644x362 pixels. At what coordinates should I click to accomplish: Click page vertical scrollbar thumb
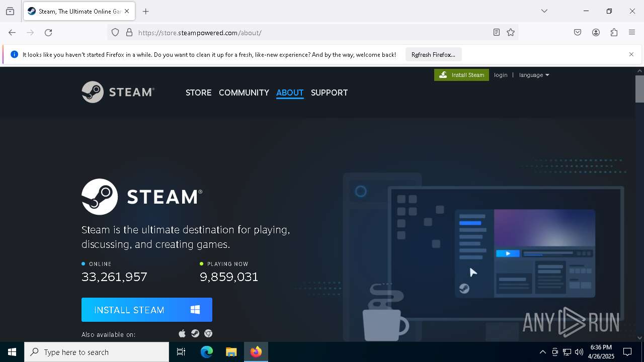[x=639, y=88]
